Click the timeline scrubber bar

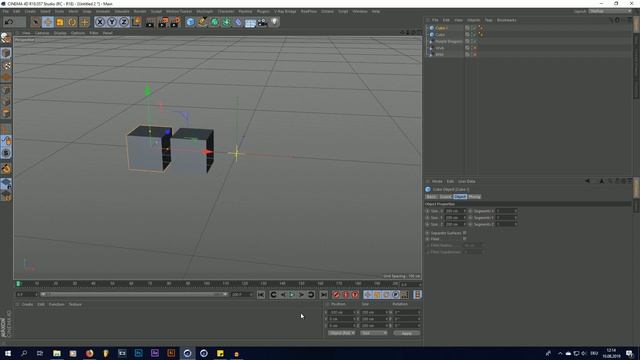tap(134, 294)
